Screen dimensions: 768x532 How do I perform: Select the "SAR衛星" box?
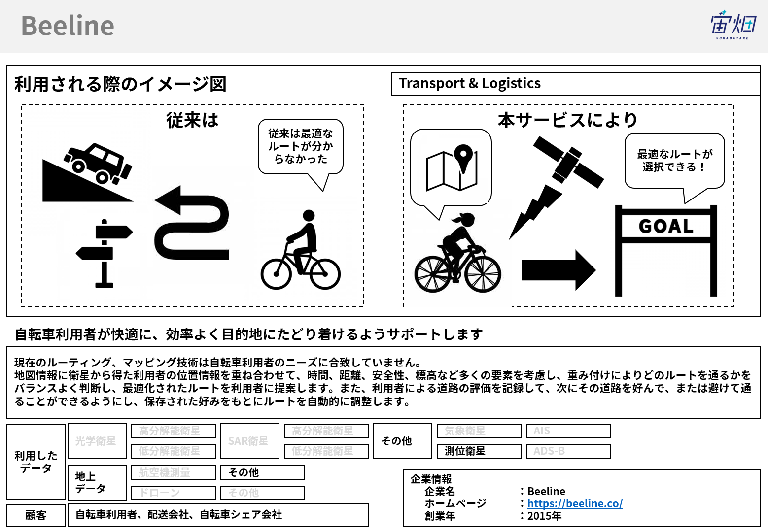(250, 441)
